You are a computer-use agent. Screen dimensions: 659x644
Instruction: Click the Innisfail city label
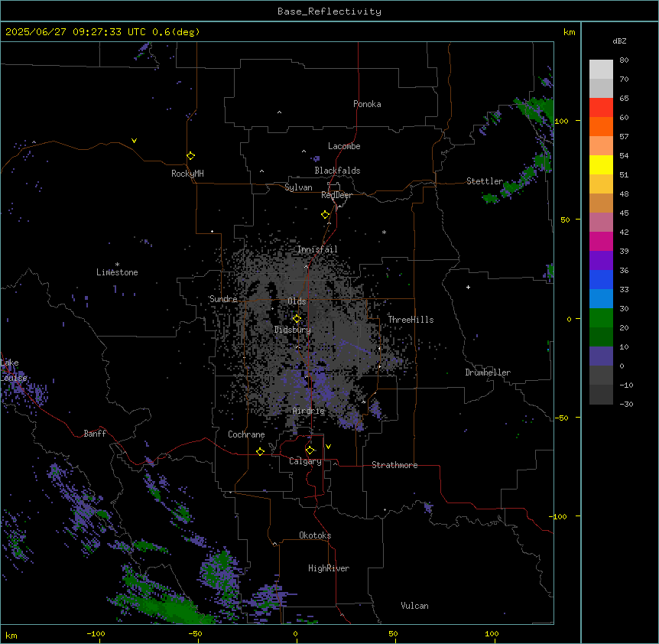click(x=317, y=249)
